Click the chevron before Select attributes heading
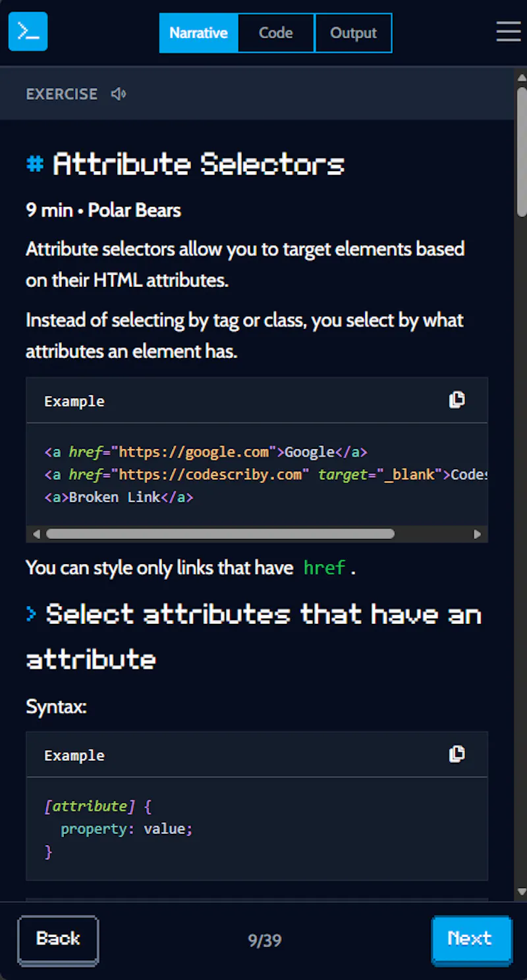The height and width of the screenshot is (980, 527). pos(32,614)
